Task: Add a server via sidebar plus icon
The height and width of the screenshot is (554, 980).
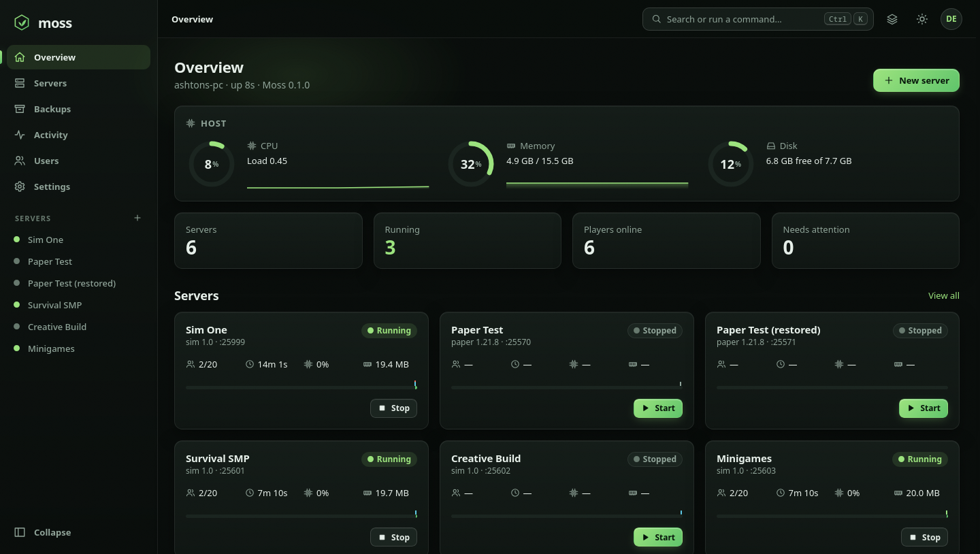Action: [x=137, y=218]
